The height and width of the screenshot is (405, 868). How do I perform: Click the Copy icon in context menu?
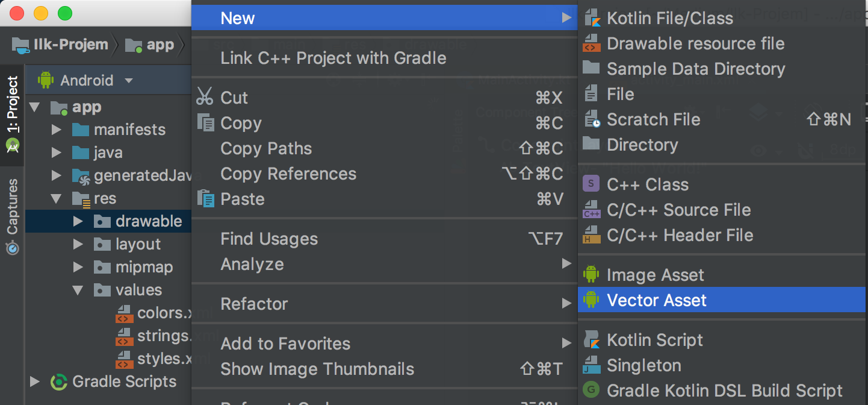pyautogui.click(x=206, y=122)
